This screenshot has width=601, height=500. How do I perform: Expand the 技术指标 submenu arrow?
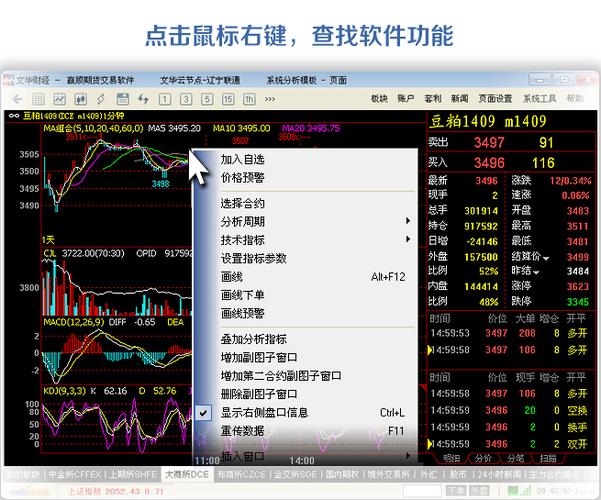[x=408, y=239]
